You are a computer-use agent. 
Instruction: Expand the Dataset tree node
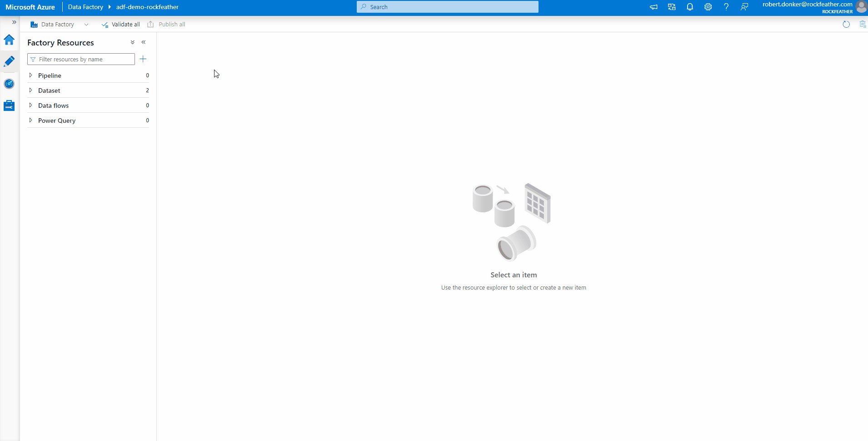pyautogui.click(x=30, y=90)
